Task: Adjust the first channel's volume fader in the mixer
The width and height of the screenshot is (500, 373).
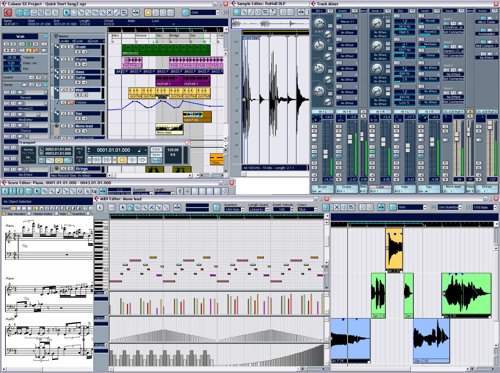Action: (x=325, y=153)
